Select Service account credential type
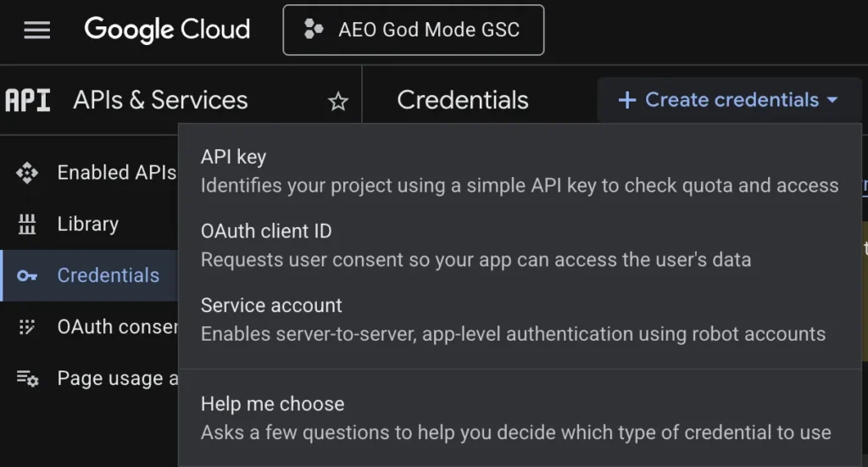Screen dimensions: 868x467 pos(271,305)
